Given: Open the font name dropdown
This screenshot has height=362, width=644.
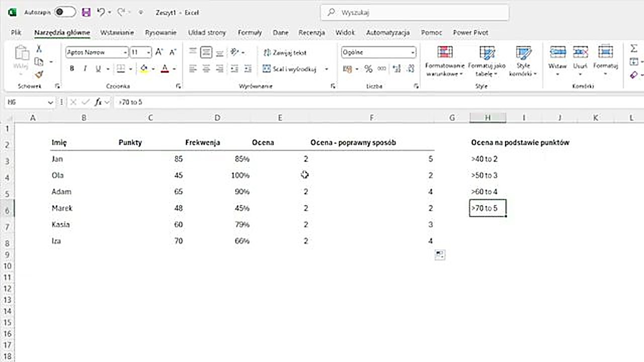Looking at the screenshot, I should click(125, 52).
